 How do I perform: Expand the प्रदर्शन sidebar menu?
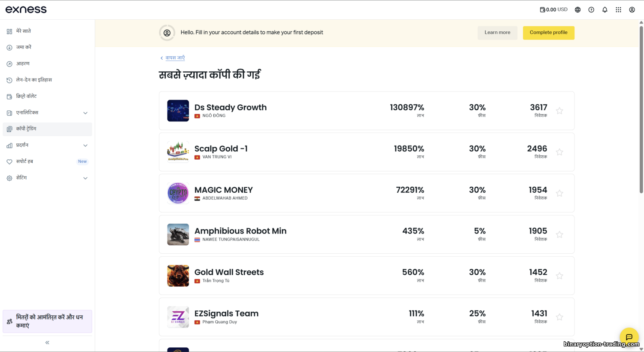[x=85, y=146]
